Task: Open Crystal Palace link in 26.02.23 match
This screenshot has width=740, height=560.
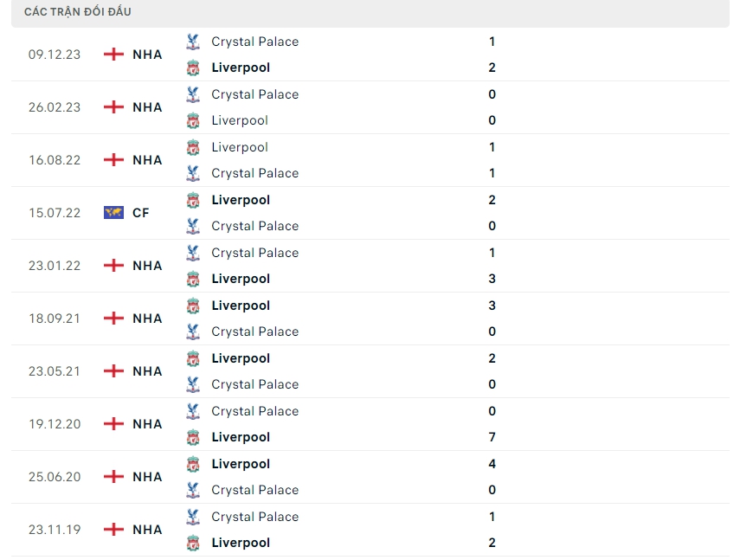Action: 254,94
